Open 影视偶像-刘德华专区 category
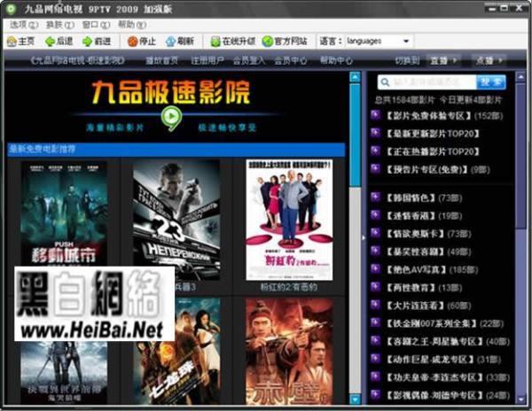Screen dimensions: 532x411 pos(434,395)
